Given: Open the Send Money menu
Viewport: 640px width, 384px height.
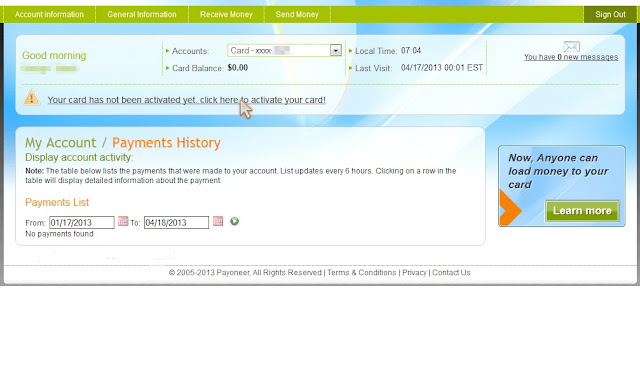Looking at the screenshot, I should click(x=297, y=14).
